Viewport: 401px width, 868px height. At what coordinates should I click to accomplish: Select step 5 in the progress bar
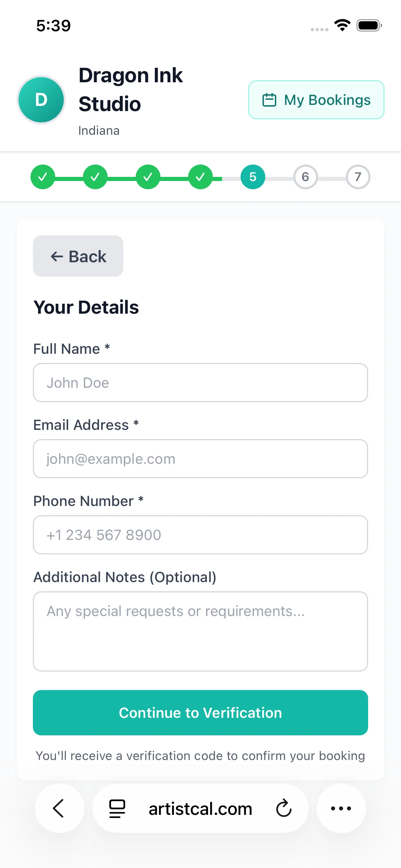point(253,177)
